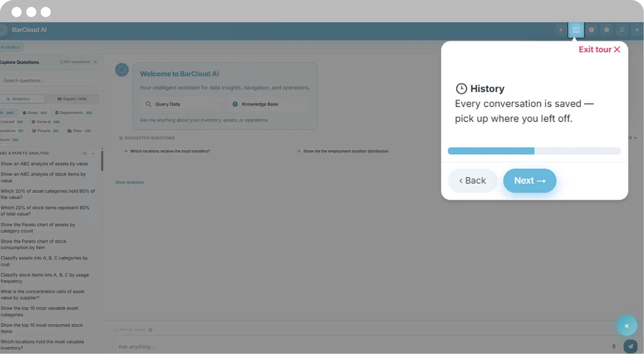Collapse the ABC & Pareto Analysis section
644x354 pixels.
tap(93, 153)
